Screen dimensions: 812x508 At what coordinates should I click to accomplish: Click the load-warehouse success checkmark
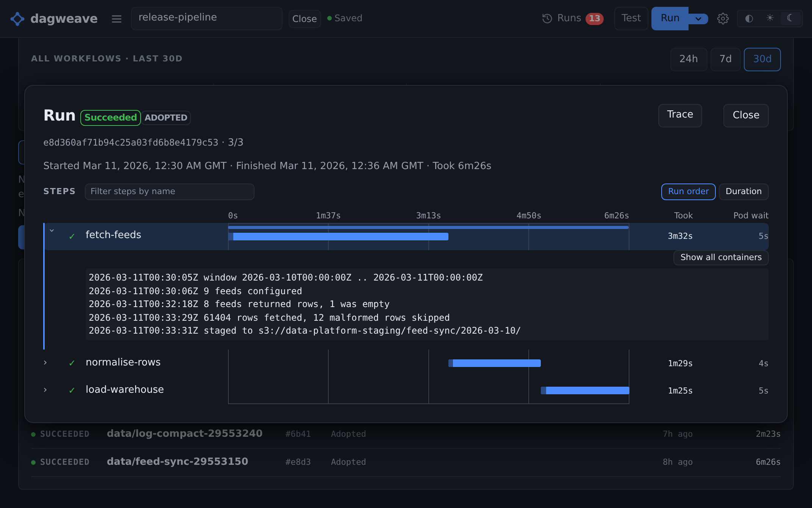[x=72, y=390]
